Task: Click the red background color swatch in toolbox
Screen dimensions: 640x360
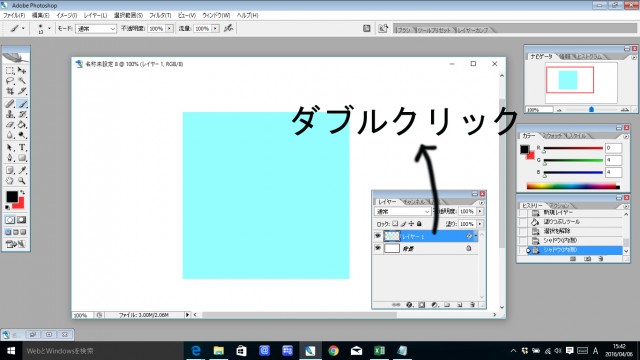Action: tap(20, 204)
